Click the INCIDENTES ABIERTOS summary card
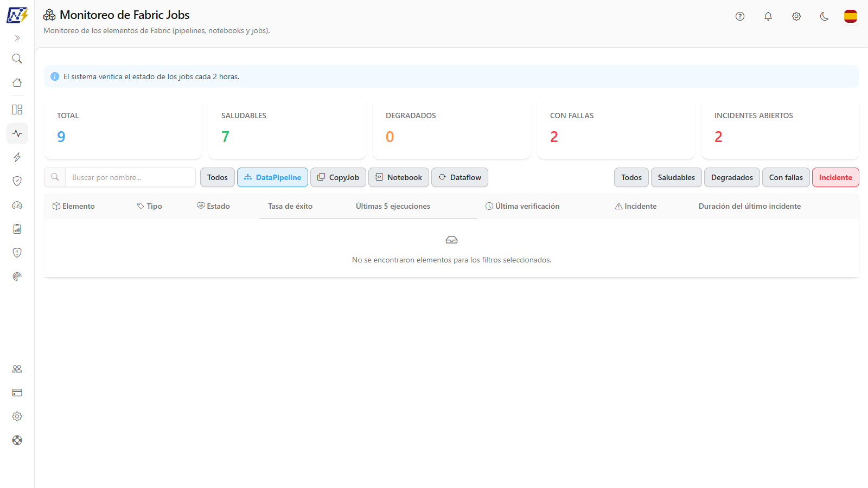Screen dimensions: 868x488 780,129
